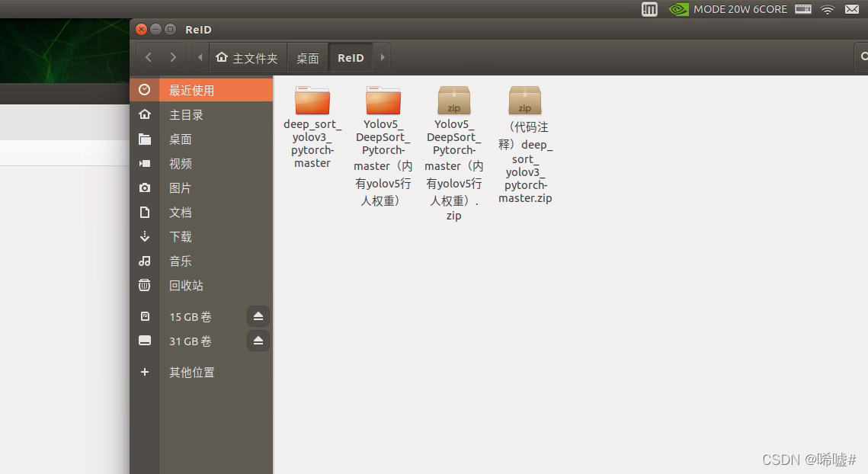868x474 pixels.
Task: Open 音乐 in the sidebar
Action: coord(181,261)
